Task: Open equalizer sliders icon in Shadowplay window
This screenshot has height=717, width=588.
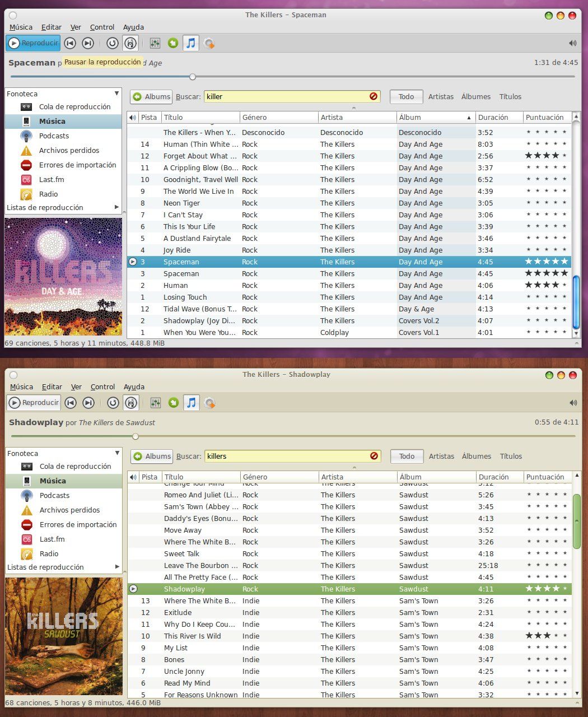Action: (156, 403)
